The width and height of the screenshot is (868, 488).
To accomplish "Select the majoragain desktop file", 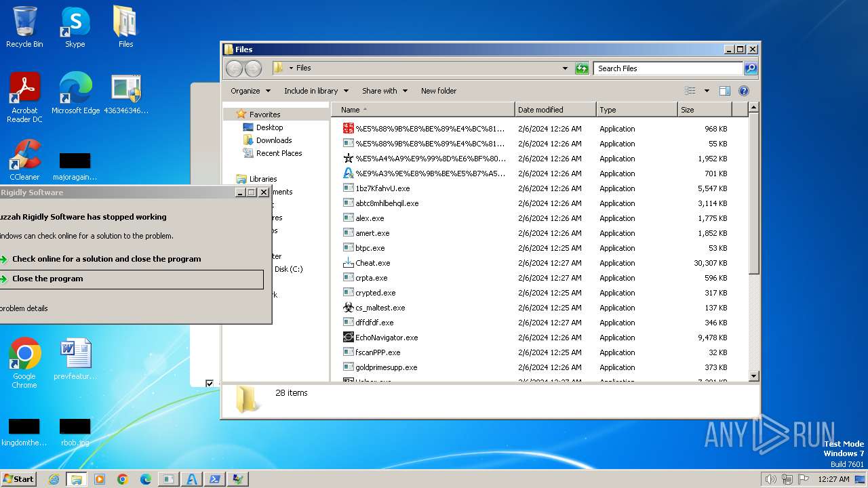I will (75, 167).
